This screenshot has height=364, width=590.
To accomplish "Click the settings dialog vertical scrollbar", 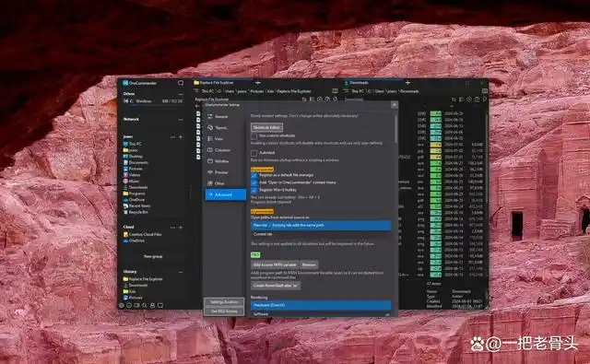I will [x=395, y=129].
